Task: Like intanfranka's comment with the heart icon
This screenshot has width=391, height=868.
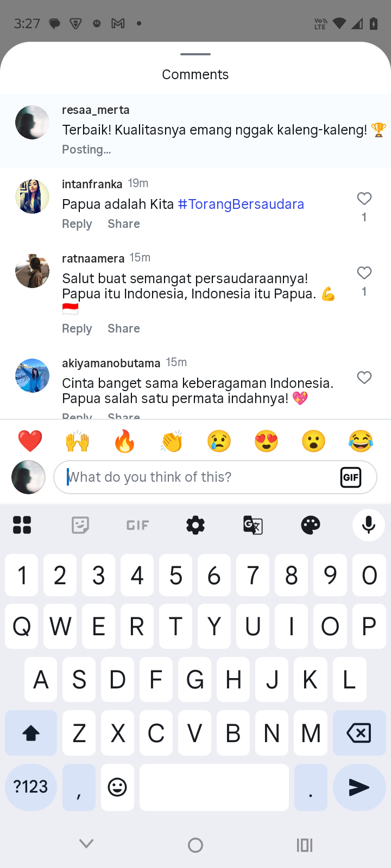Action: [364, 199]
